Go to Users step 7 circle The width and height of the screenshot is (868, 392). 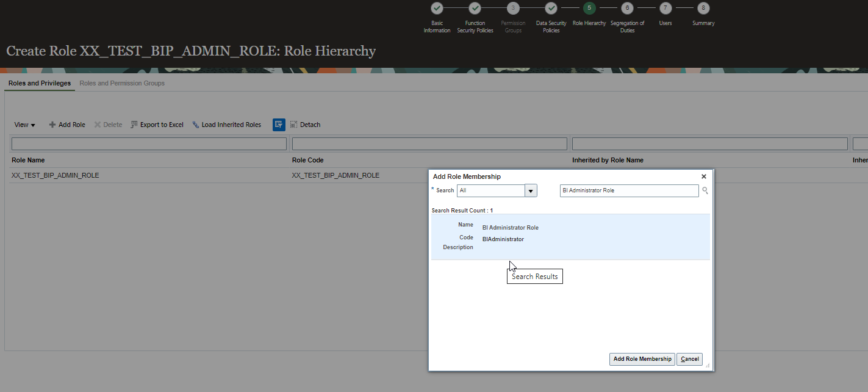pyautogui.click(x=665, y=8)
